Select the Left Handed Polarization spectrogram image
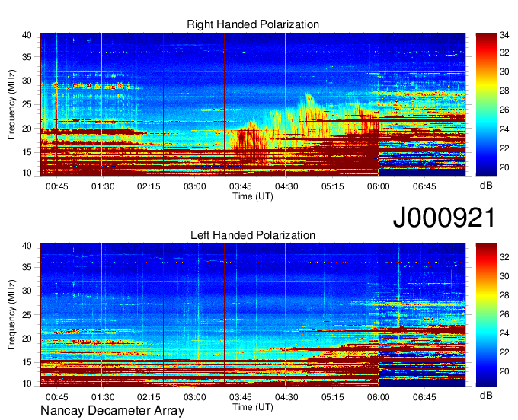This screenshot has height=420, width=518. [x=253, y=315]
